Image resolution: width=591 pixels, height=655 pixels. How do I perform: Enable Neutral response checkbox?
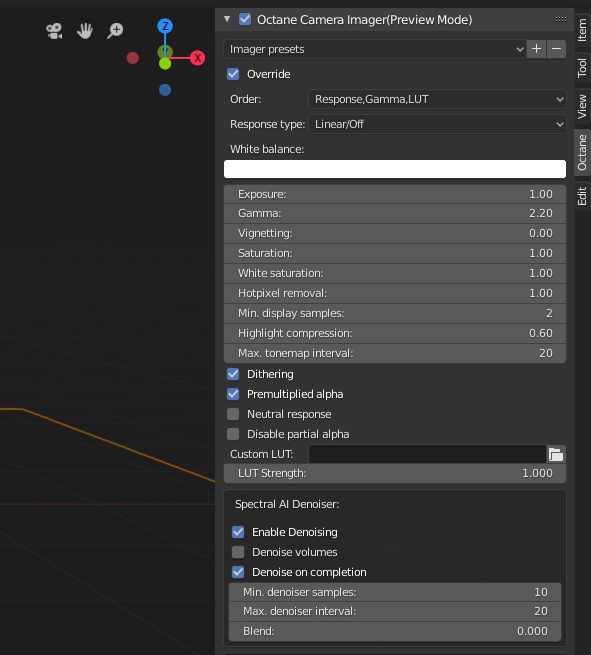233,414
